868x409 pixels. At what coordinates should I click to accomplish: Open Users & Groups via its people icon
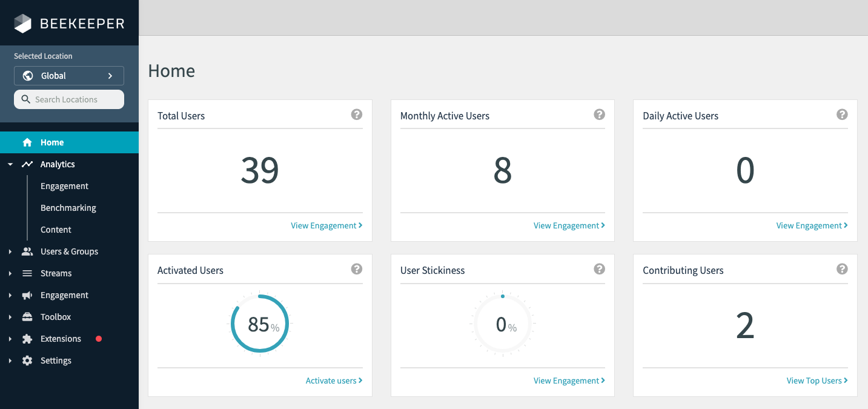27,251
